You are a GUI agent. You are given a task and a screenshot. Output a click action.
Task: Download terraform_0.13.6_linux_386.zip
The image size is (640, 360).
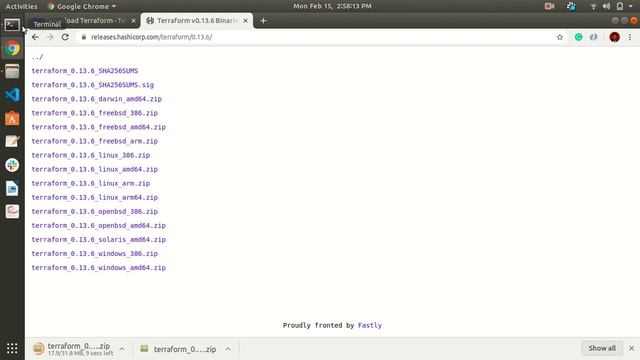click(91, 155)
